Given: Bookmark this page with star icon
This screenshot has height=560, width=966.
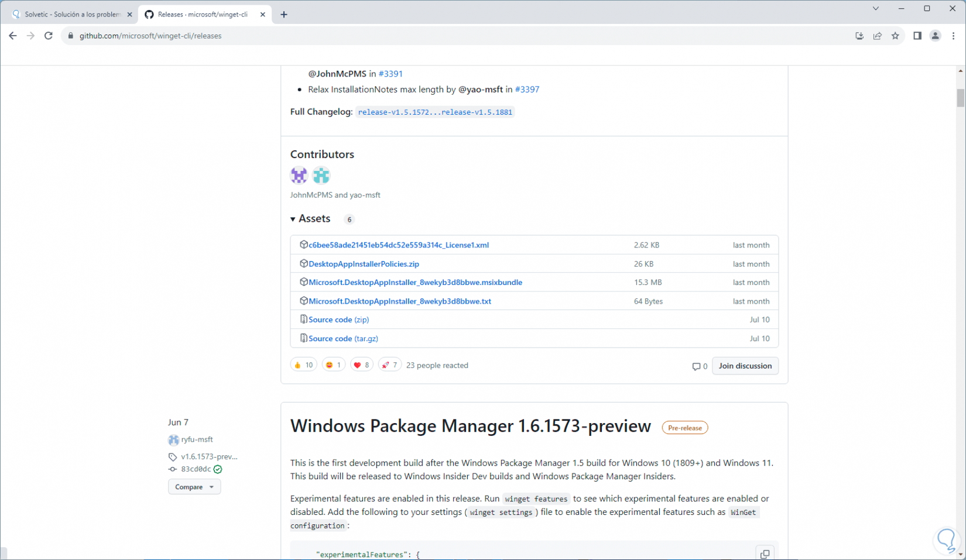Looking at the screenshot, I should pyautogui.click(x=895, y=36).
